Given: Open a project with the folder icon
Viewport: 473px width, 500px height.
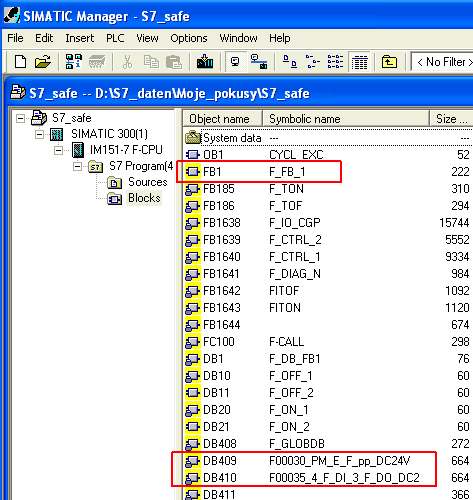Looking at the screenshot, I should click(43, 62).
